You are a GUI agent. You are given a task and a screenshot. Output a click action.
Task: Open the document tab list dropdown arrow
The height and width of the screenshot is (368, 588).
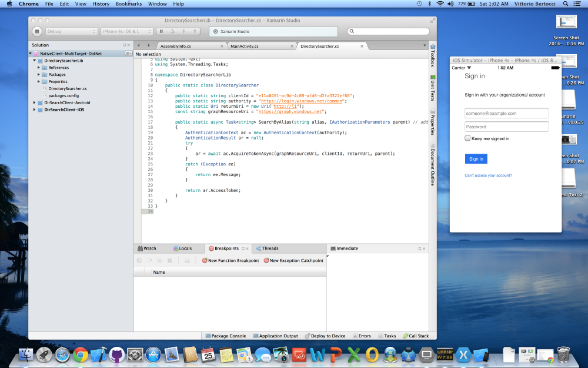tap(425, 45)
